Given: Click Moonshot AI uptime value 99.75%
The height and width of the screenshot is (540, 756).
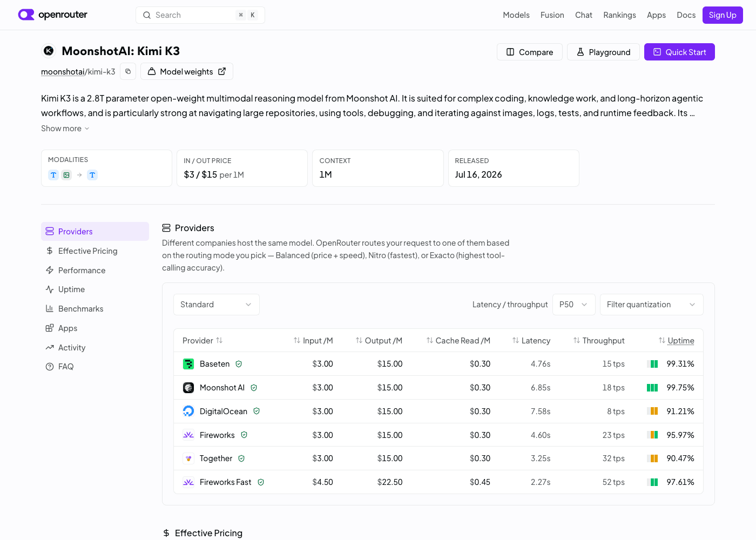Looking at the screenshot, I should pos(680,388).
